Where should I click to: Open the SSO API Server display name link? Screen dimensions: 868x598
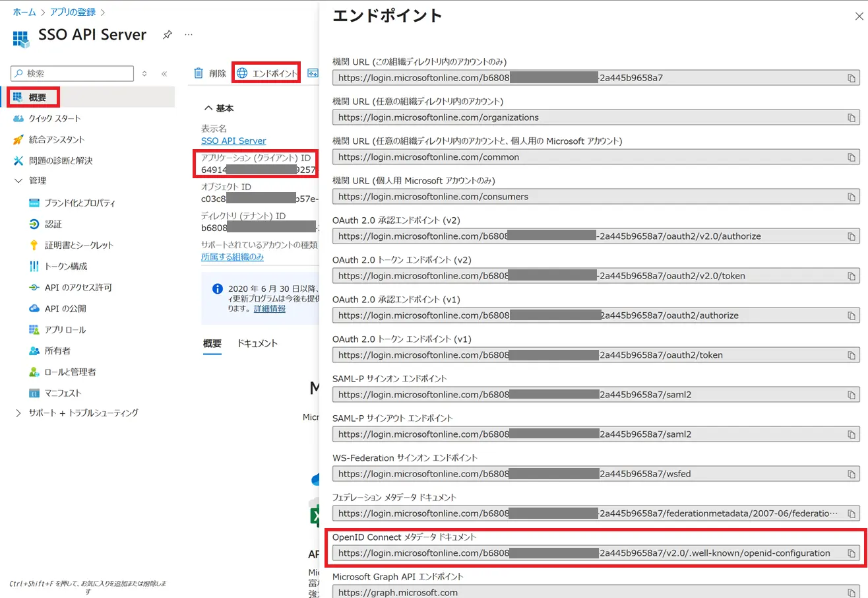[x=233, y=141]
